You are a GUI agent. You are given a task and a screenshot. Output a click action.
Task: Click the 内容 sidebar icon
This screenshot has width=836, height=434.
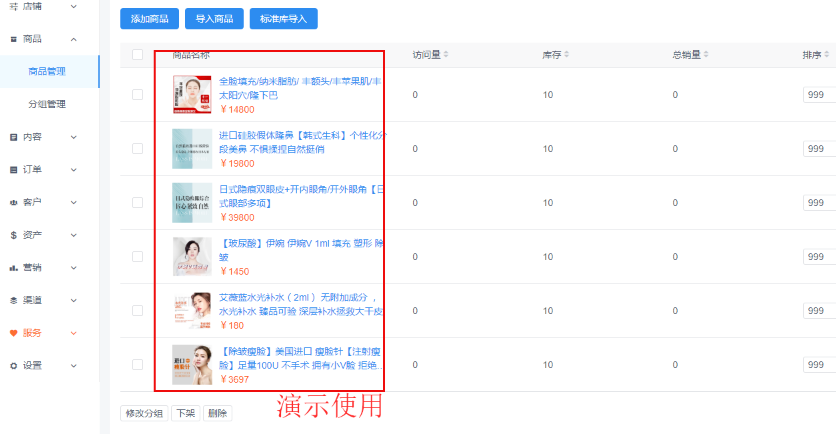point(13,136)
